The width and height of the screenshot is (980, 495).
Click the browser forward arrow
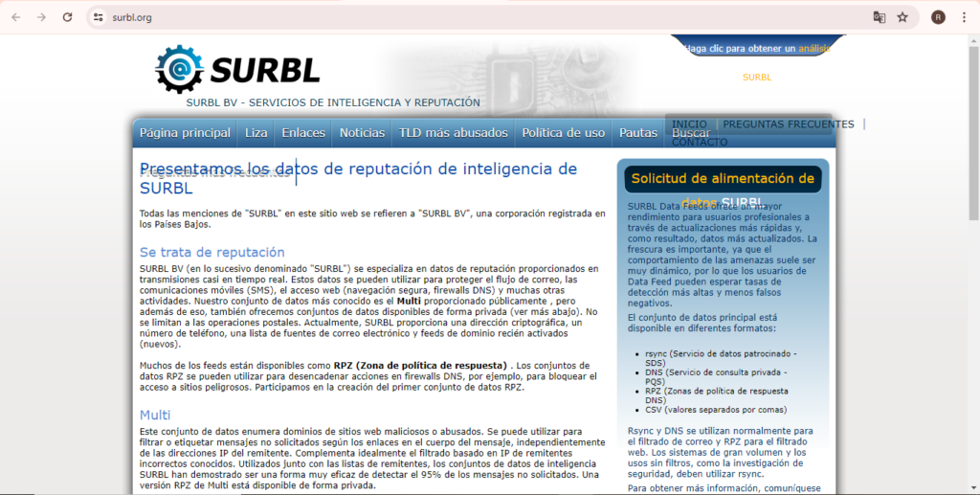(41, 17)
